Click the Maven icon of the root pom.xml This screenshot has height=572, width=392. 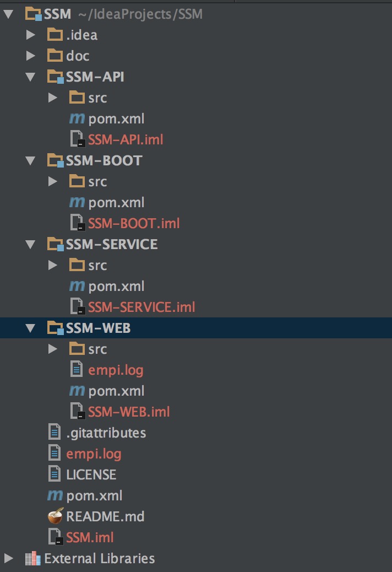pos(55,495)
